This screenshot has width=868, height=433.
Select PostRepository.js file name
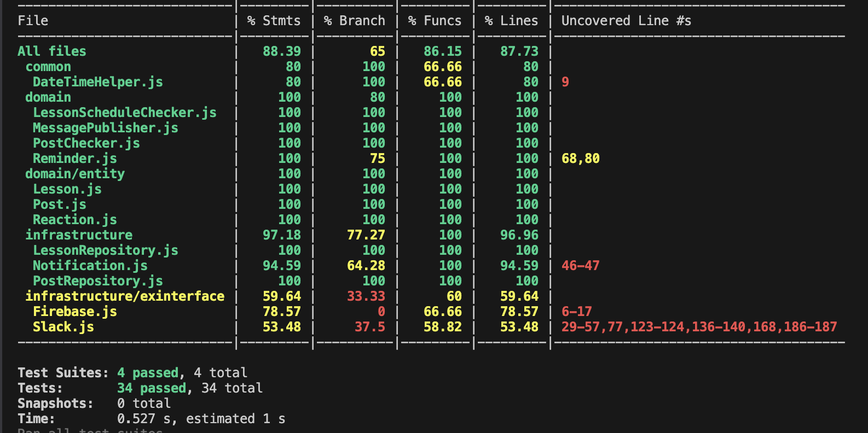tap(98, 281)
